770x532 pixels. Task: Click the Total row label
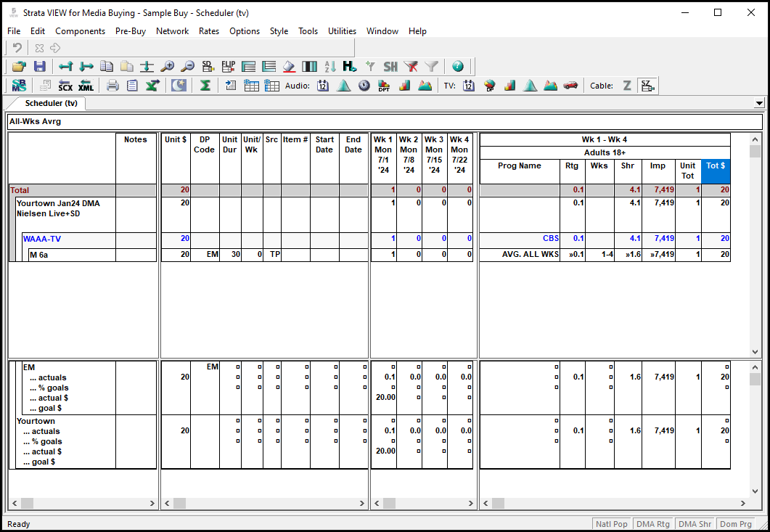20,190
